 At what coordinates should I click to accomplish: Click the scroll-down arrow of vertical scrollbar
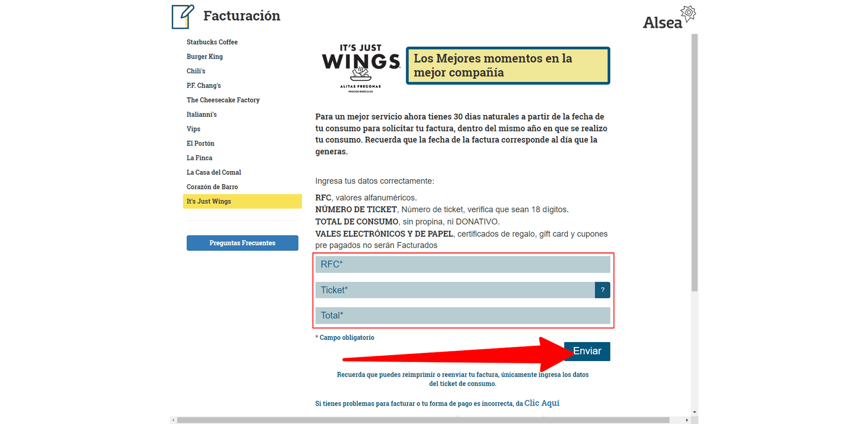click(695, 413)
